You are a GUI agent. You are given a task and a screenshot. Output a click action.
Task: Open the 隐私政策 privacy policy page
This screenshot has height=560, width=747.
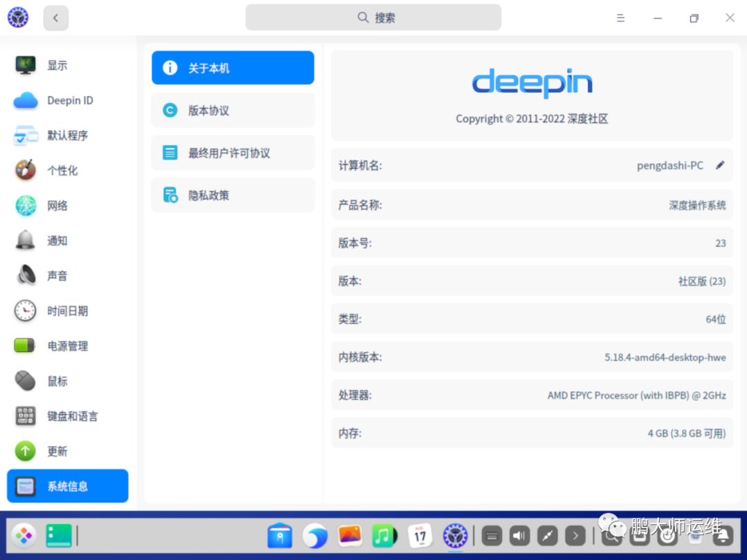tap(233, 195)
